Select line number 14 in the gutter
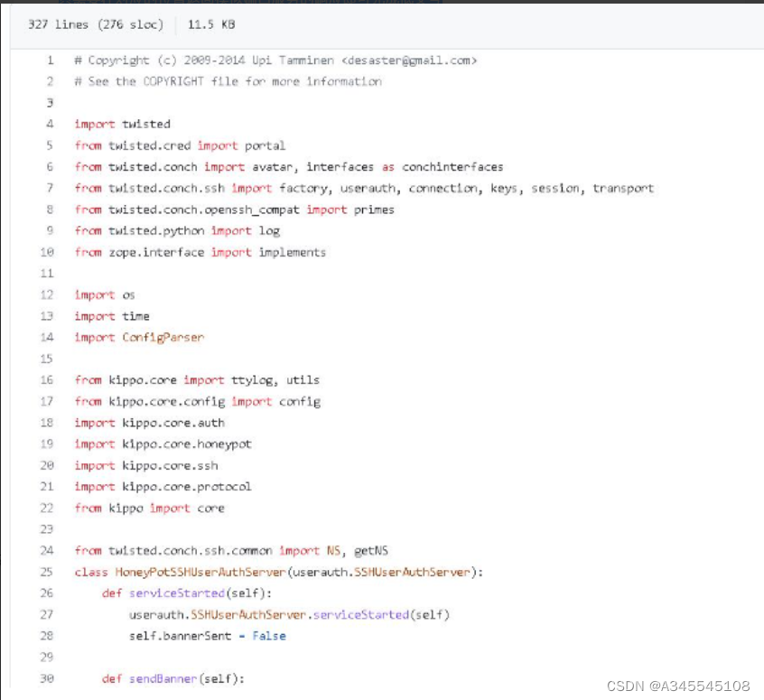The width and height of the screenshot is (764, 700). pyautogui.click(x=47, y=337)
